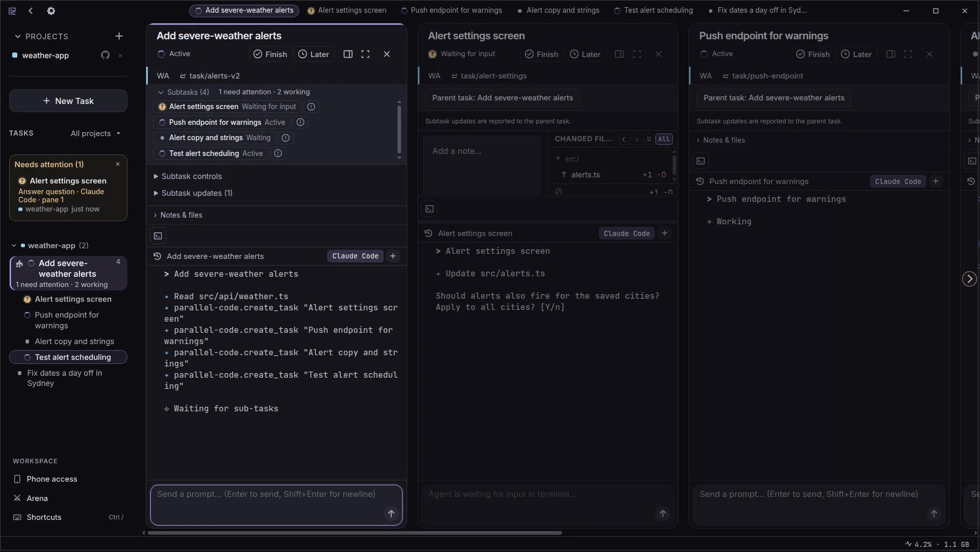The image size is (980, 552).
Task: Switch to Alert settings screen tab
Action: pos(347,10)
